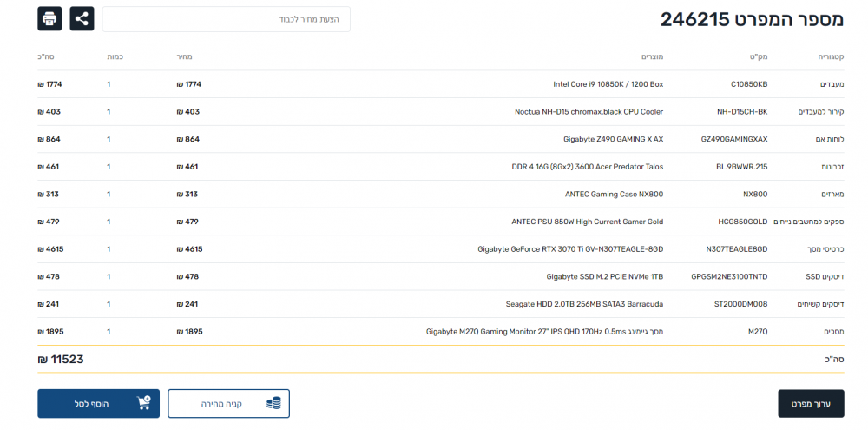The width and height of the screenshot is (868, 430).
Task: Open ANTEC PSU 850W High Current Gamer Gold
Action: tap(587, 222)
